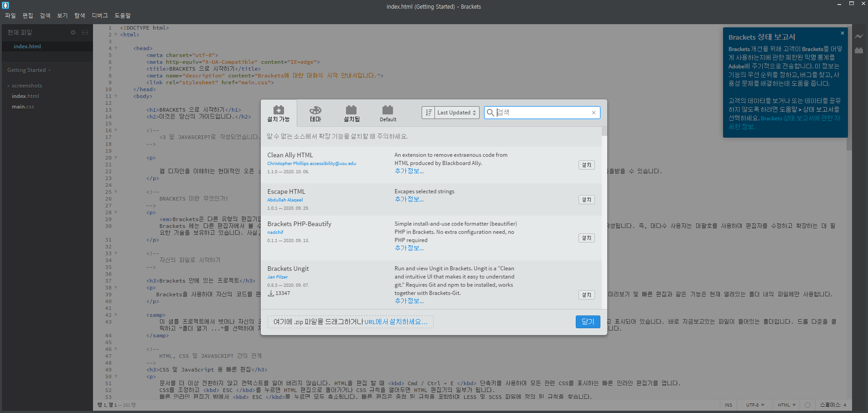Open author link Jan Pilzer
Screen dimensions: 868x413
[x=278, y=277]
